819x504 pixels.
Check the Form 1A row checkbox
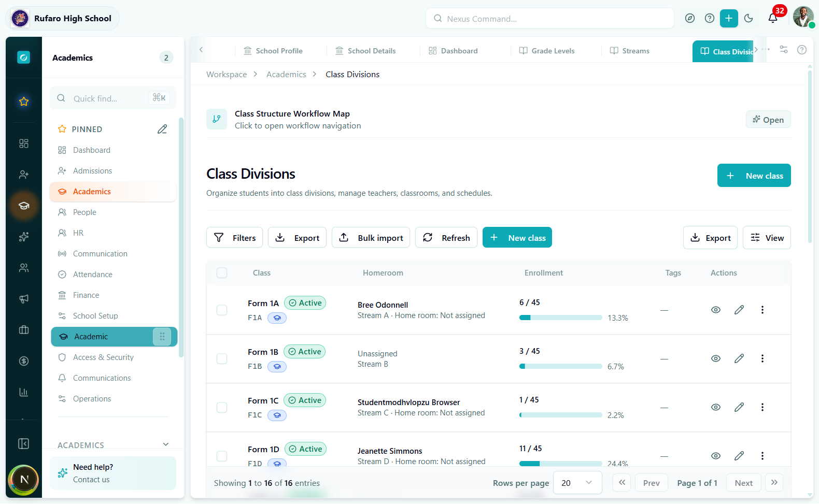point(222,310)
